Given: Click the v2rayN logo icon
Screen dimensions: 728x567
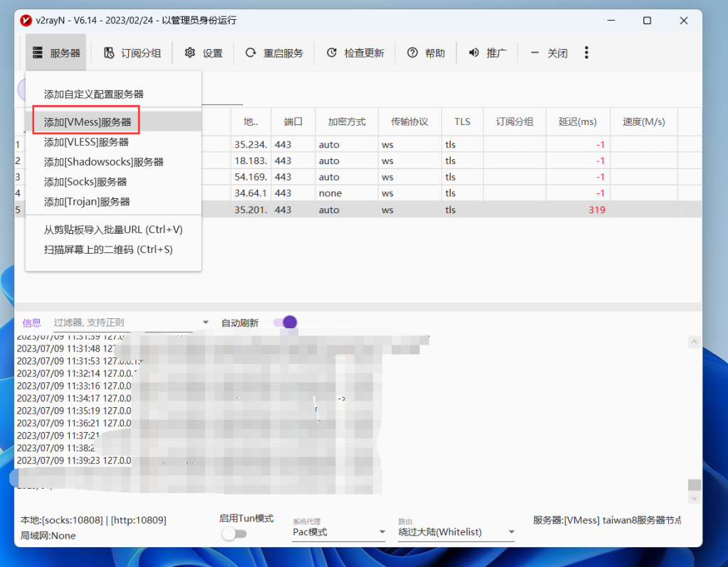Looking at the screenshot, I should 26,21.
